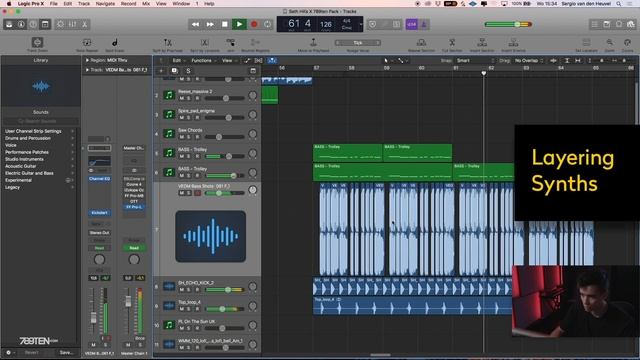The image size is (640, 360).
Task: Open the Window menu
Action: tap(181, 4)
